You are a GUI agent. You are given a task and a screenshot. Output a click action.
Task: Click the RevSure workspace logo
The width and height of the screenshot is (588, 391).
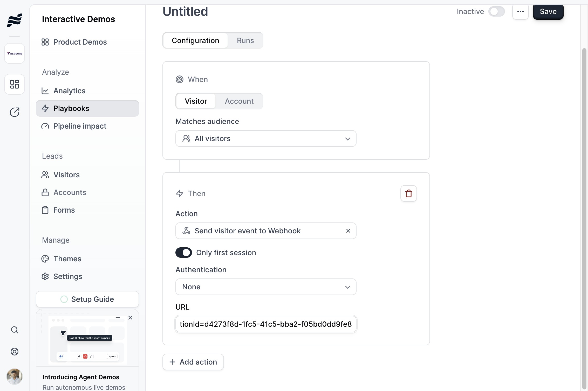[x=15, y=53]
